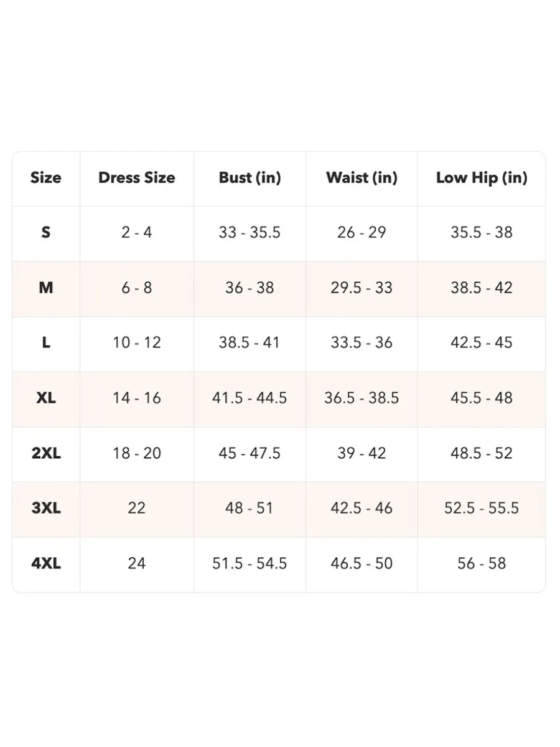560x747 pixels.
Task: Select the Low Hip (in) header
Action: click(482, 178)
